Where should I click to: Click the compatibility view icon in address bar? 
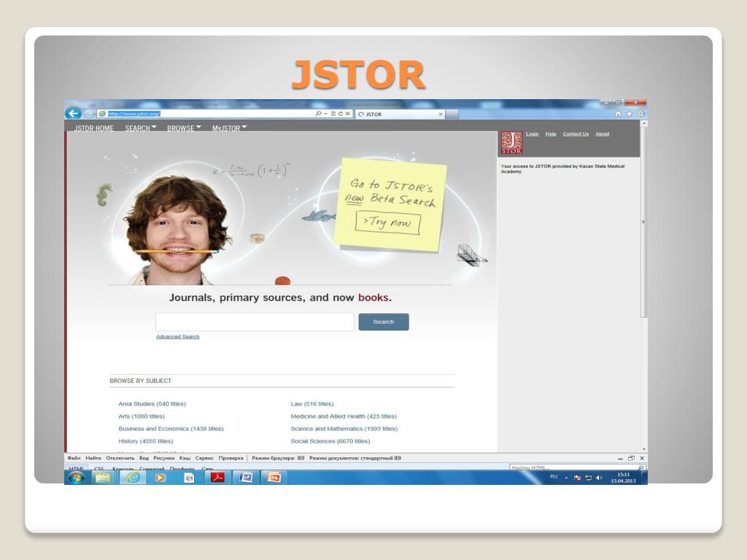pyautogui.click(x=333, y=114)
